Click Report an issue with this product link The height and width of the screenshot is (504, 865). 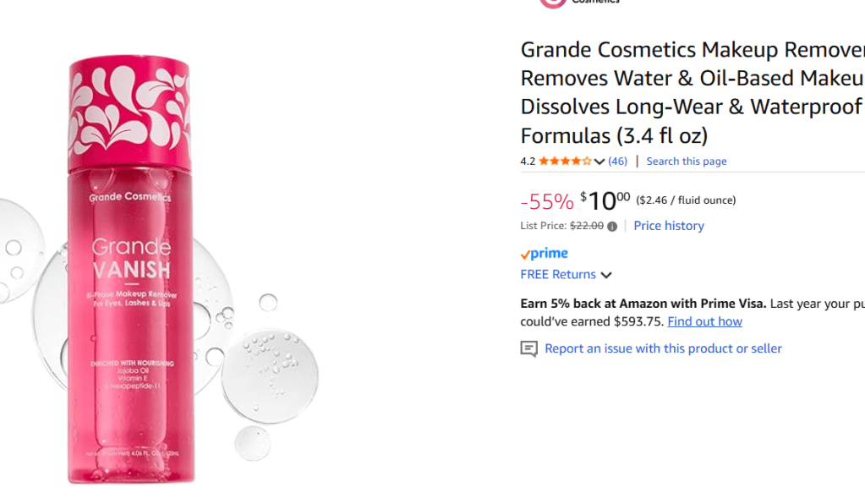click(x=663, y=348)
